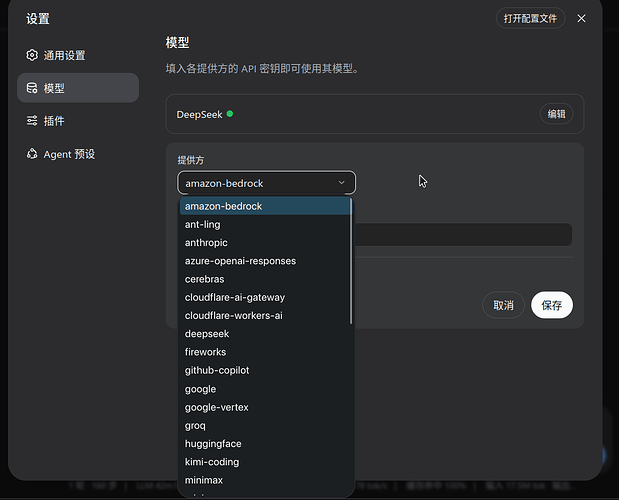Choose anthropic in the provider list
The width and height of the screenshot is (619, 500).
coord(265,243)
